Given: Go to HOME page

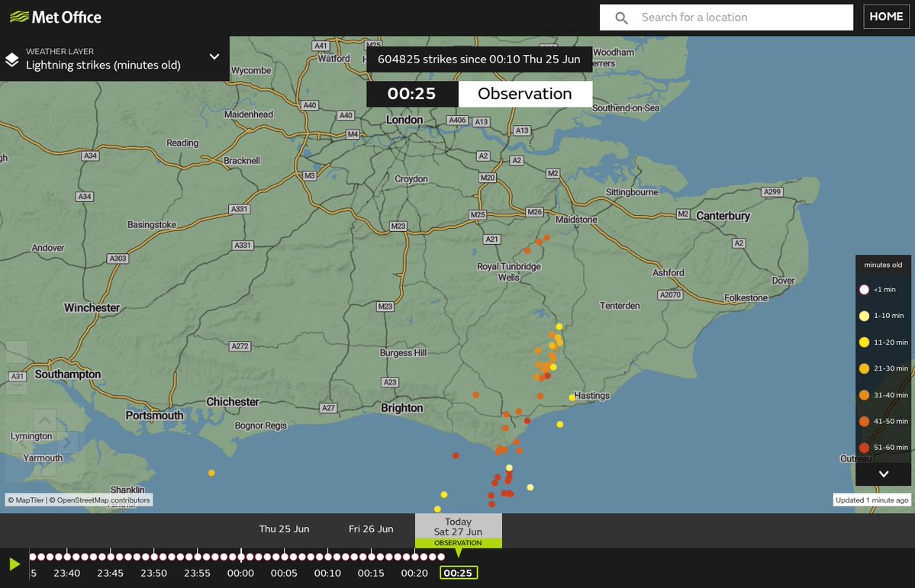Looking at the screenshot, I should [886, 17].
